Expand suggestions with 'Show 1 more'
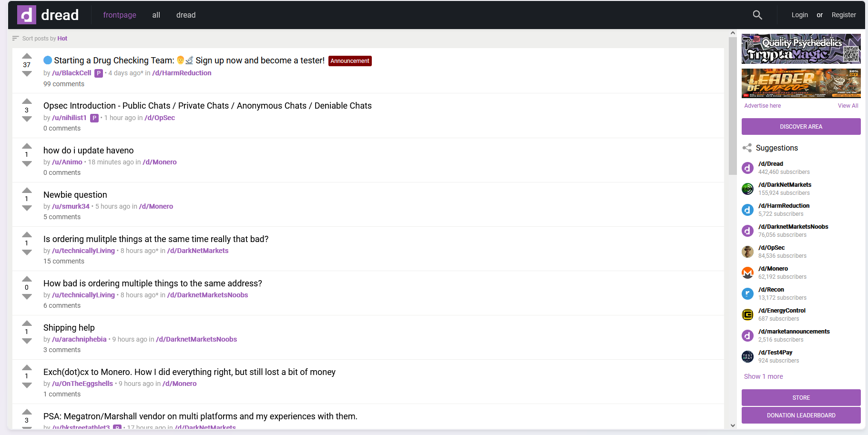 [x=763, y=376]
